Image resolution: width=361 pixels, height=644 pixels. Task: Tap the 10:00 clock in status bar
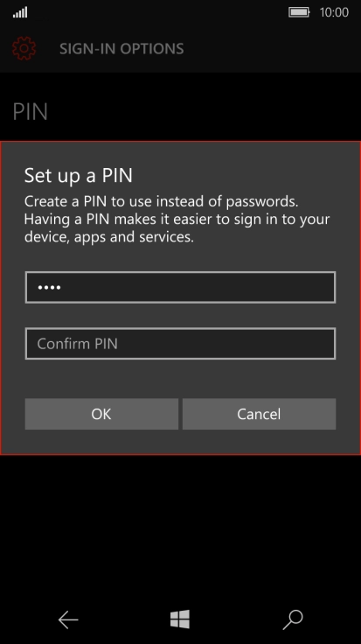click(x=334, y=12)
